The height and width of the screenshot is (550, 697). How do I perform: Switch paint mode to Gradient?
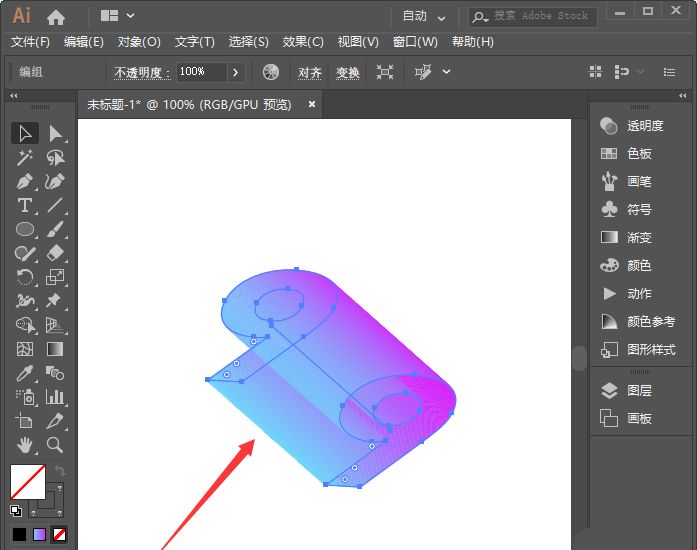[x=40, y=535]
